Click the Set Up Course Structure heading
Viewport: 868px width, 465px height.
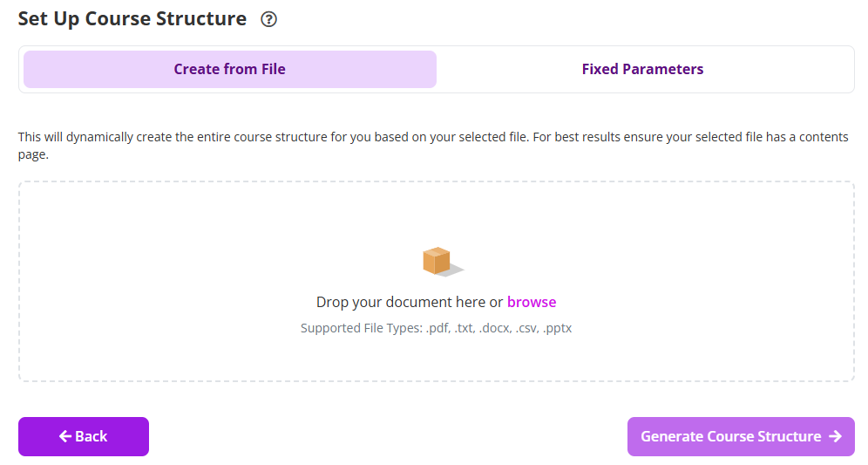(132, 19)
